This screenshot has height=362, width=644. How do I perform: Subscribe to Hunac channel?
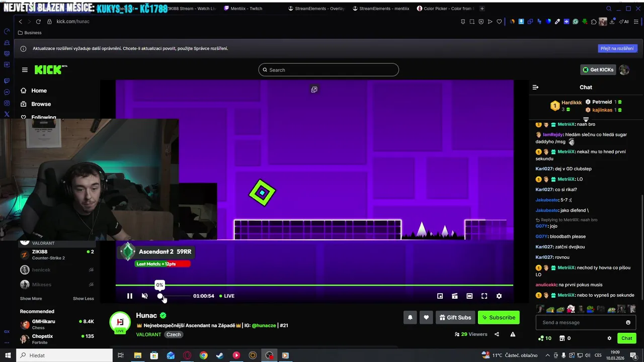[x=499, y=318]
